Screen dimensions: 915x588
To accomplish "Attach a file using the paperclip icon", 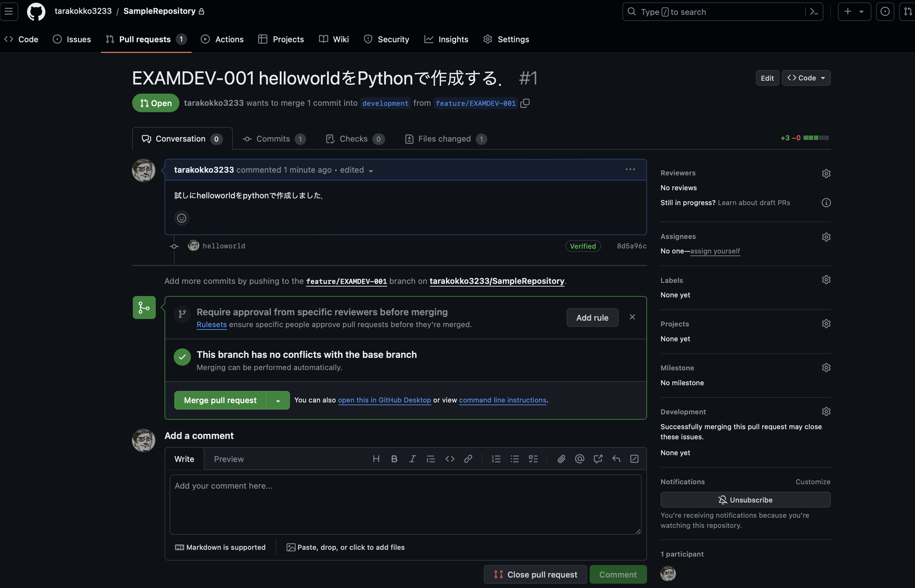I will point(561,459).
